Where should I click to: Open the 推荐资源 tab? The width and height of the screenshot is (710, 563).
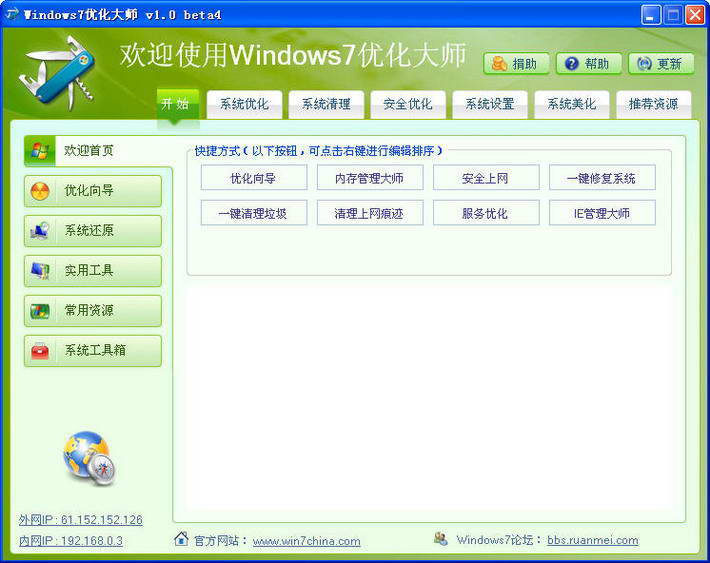point(653,105)
